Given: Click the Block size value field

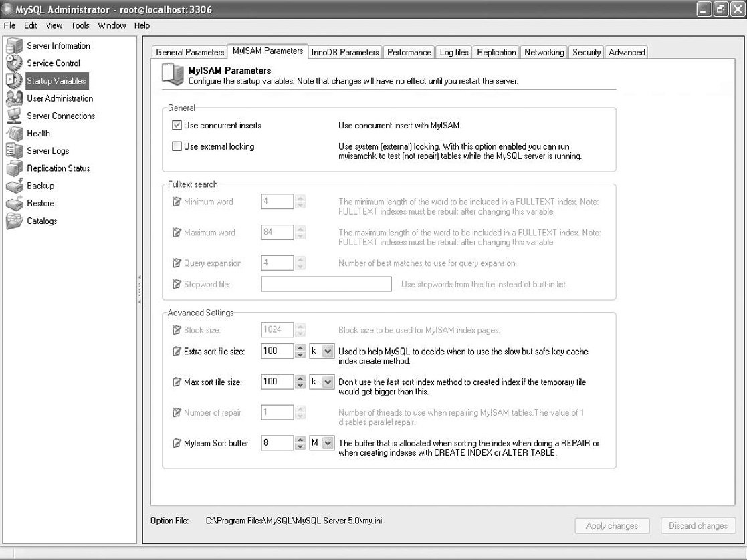Looking at the screenshot, I should (278, 330).
